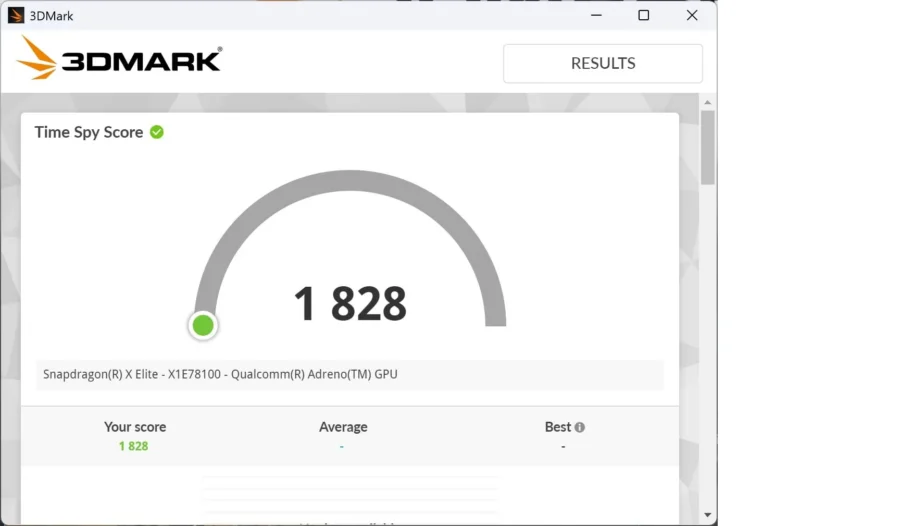
Task: Click the green 1 828 value under Your score
Action: [x=133, y=446]
